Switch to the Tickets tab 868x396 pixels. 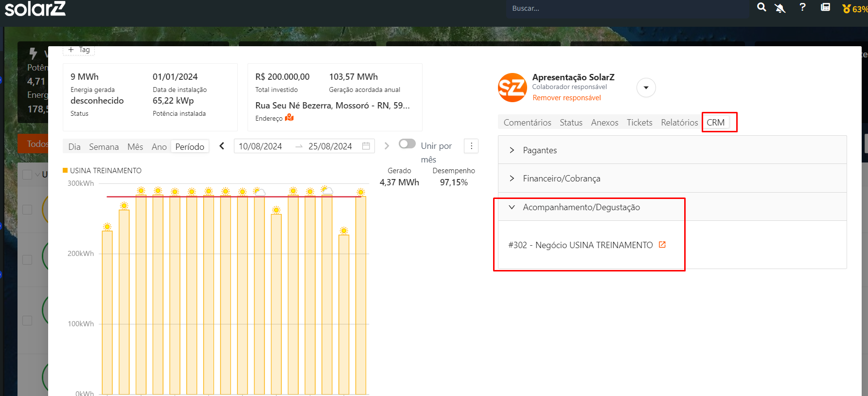[639, 123]
